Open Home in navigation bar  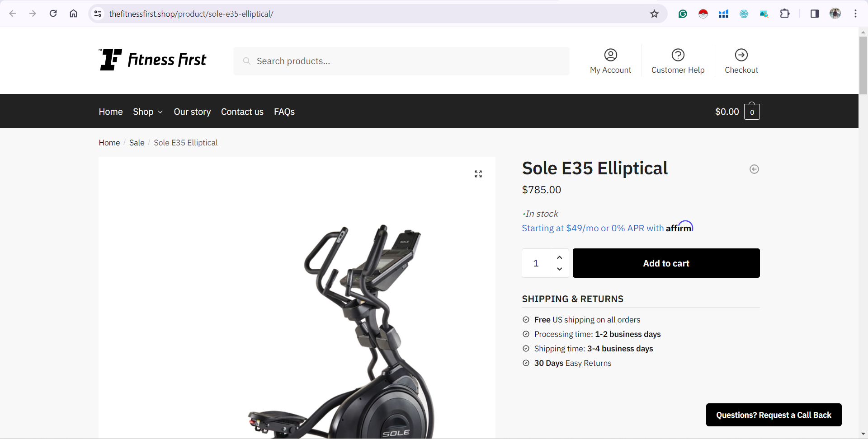tap(111, 112)
